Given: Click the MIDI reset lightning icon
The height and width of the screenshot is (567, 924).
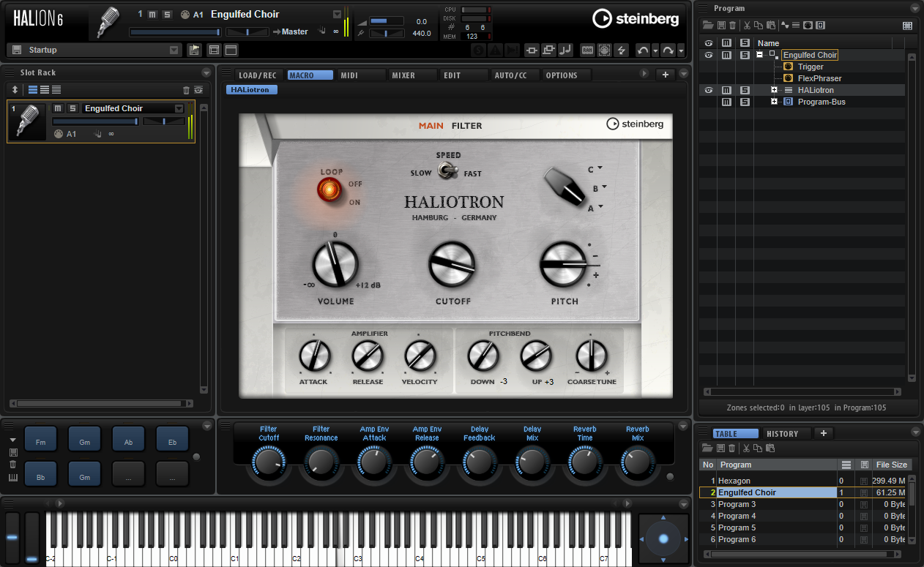Looking at the screenshot, I should pos(621,50).
